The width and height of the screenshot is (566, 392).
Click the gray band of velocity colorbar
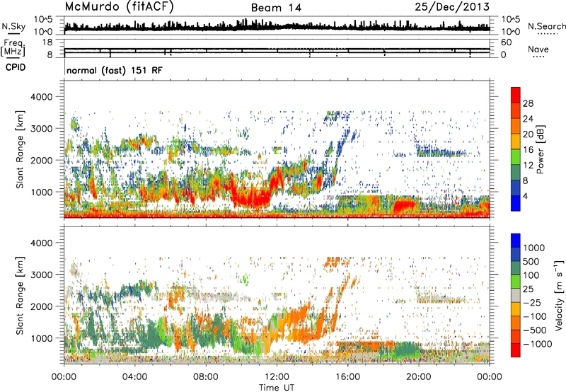[x=516, y=296]
